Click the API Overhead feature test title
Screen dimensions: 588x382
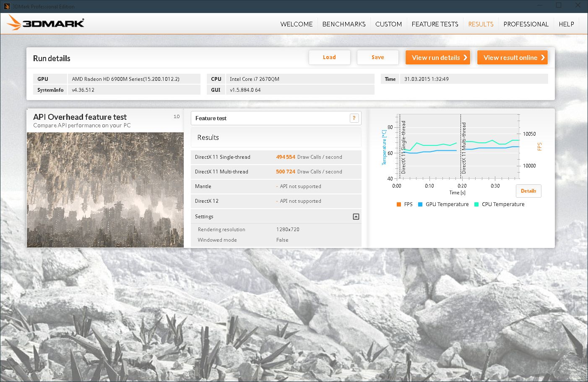(x=80, y=117)
